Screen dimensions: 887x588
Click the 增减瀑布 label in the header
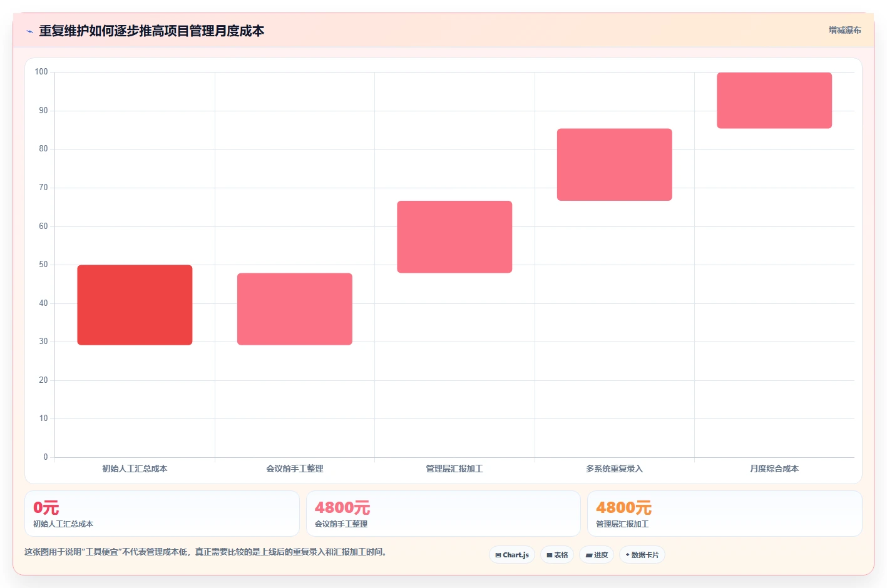[x=844, y=30]
